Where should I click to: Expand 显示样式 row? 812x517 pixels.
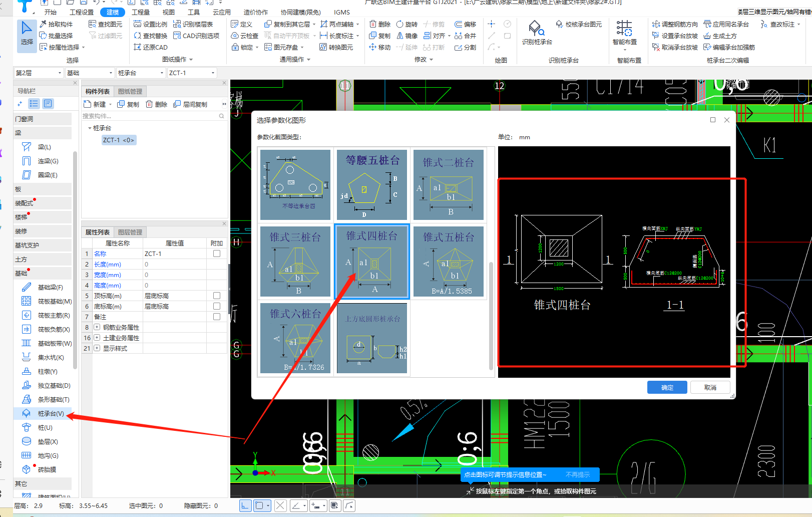tap(97, 348)
